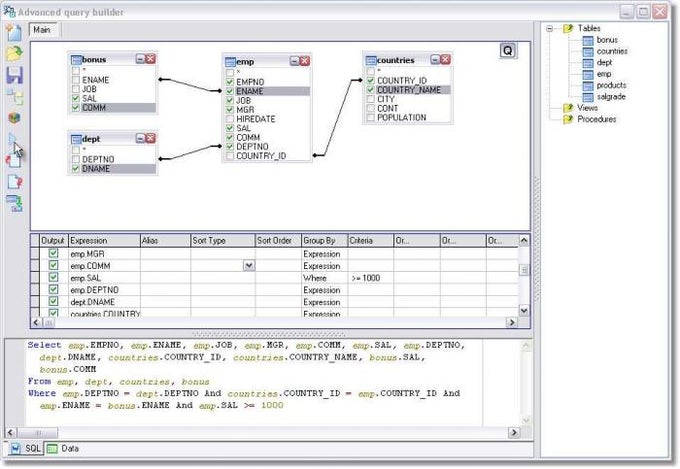Uncheck output for dept.DNAME row
The height and width of the screenshot is (469, 680).
pyautogui.click(x=53, y=301)
